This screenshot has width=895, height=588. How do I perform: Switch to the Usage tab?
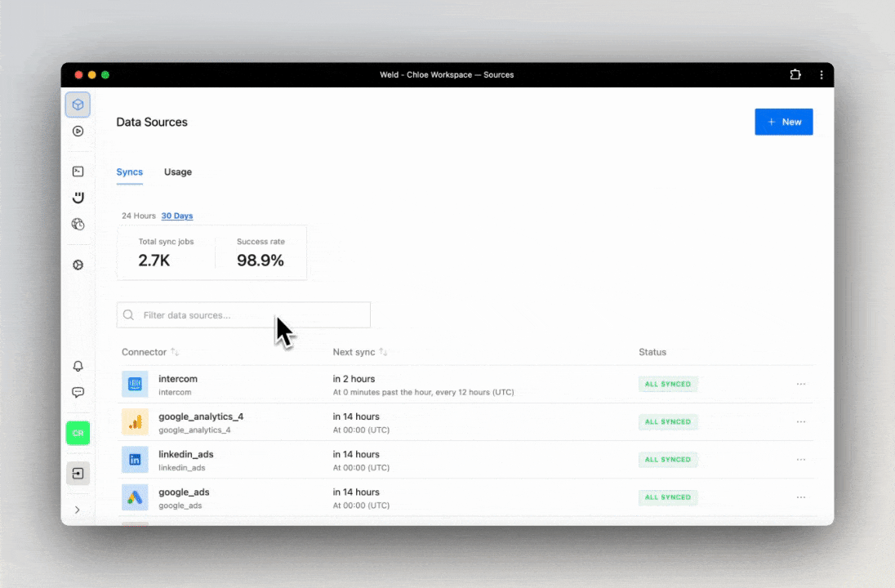[x=178, y=172]
